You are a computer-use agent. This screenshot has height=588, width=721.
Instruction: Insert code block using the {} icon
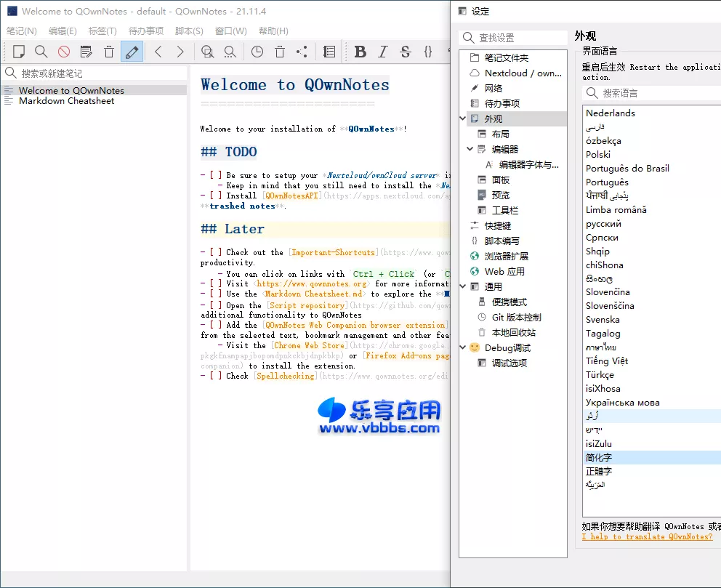pyautogui.click(x=429, y=52)
